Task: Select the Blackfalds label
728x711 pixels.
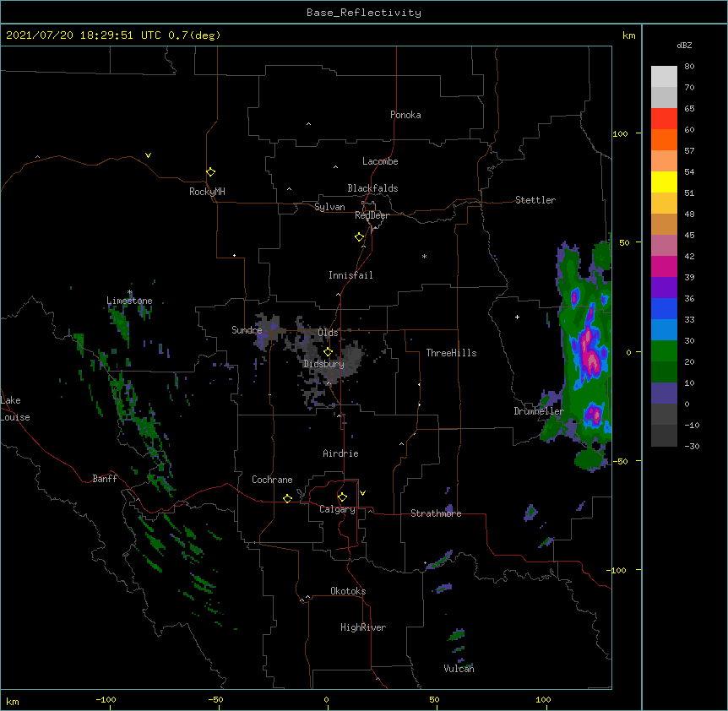Action: pyautogui.click(x=372, y=188)
